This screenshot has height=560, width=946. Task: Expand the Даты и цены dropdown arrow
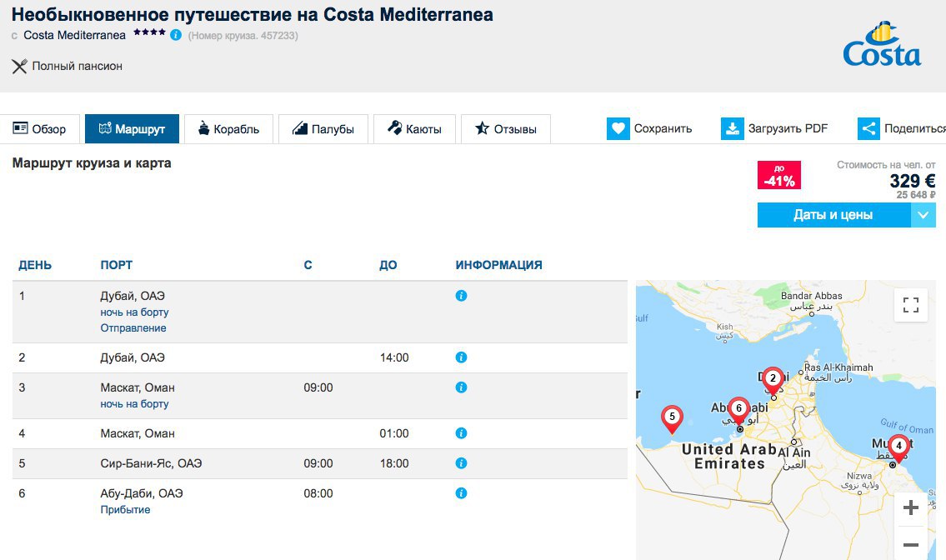[x=923, y=215]
